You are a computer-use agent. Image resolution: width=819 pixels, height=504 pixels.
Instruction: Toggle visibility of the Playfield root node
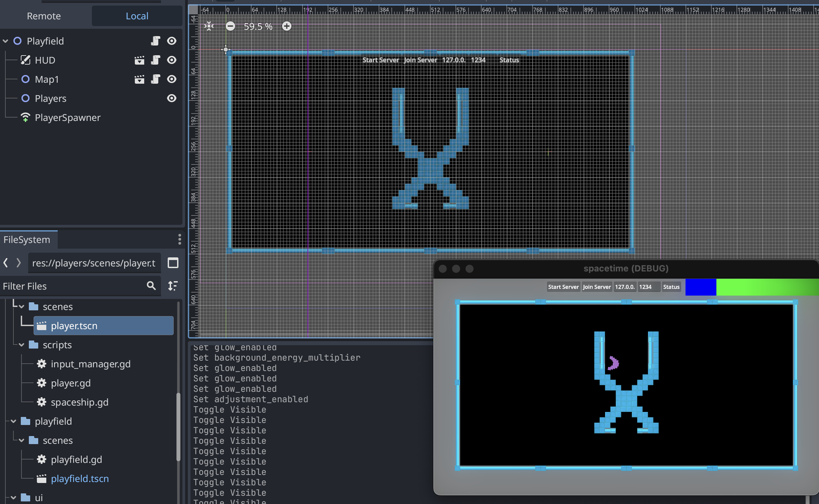pyautogui.click(x=172, y=41)
